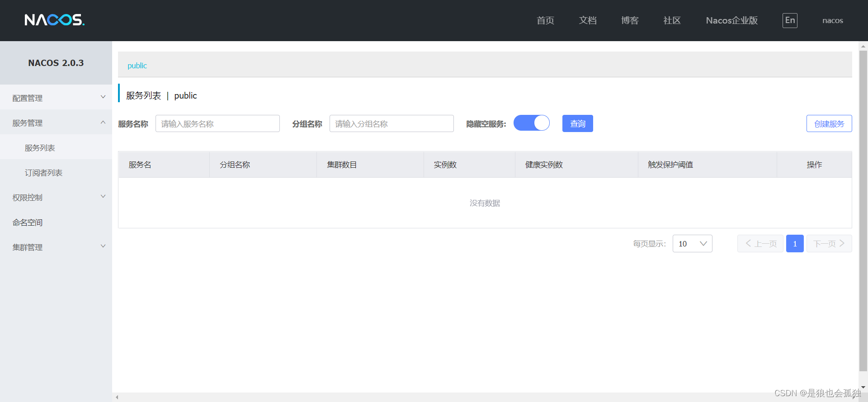Open 集群管理 in the sidebar
Viewport: 868px width, 402px height.
(x=56, y=247)
